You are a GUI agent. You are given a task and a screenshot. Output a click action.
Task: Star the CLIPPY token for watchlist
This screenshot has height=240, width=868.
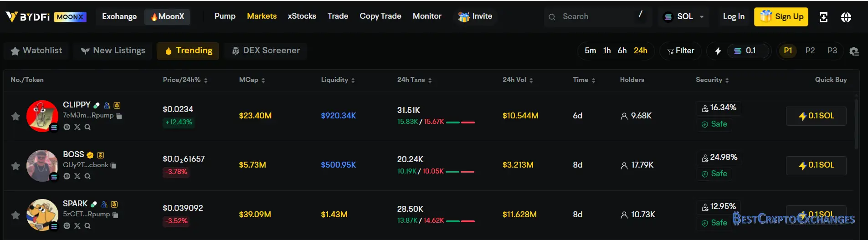(x=15, y=116)
